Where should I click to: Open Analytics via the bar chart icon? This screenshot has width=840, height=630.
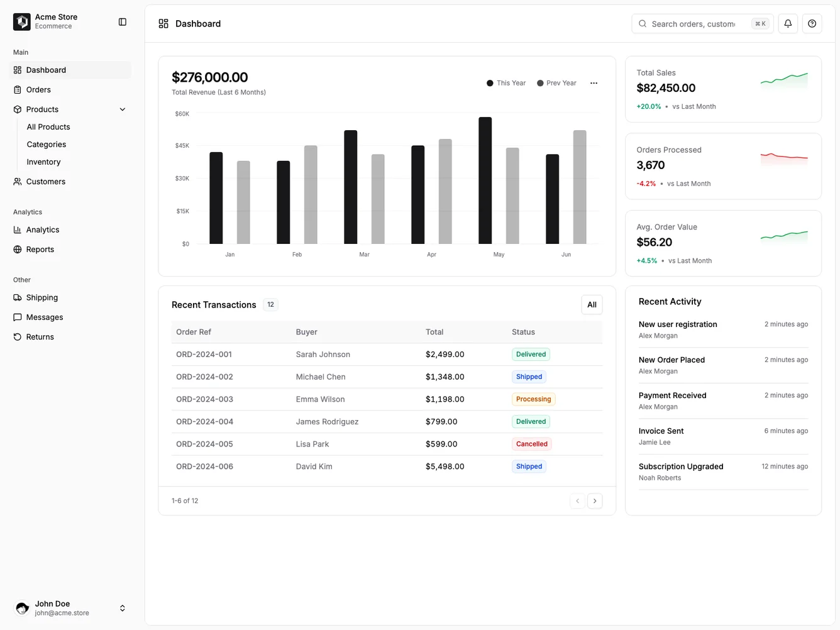tap(17, 229)
